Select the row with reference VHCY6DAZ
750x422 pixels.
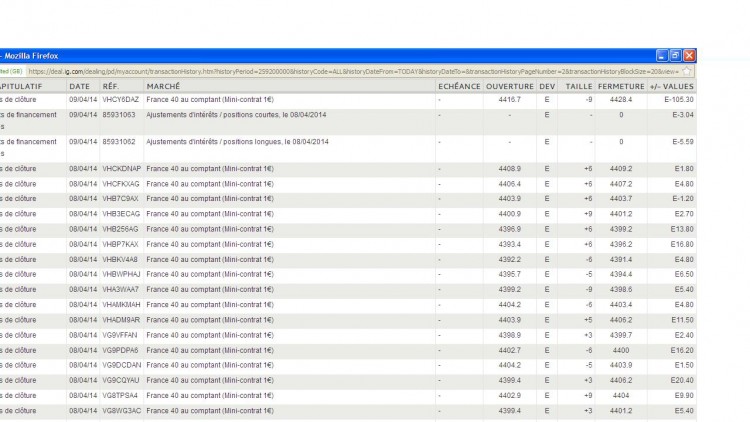click(x=348, y=100)
